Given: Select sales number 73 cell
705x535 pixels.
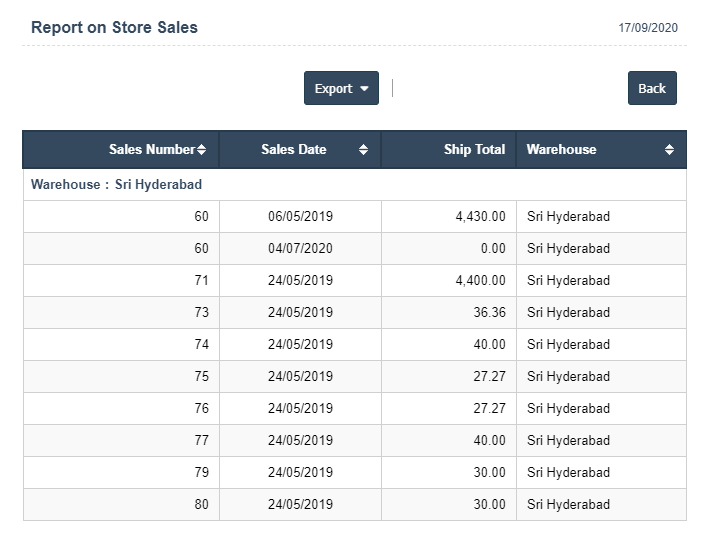Looking at the screenshot, I should [x=201, y=313].
